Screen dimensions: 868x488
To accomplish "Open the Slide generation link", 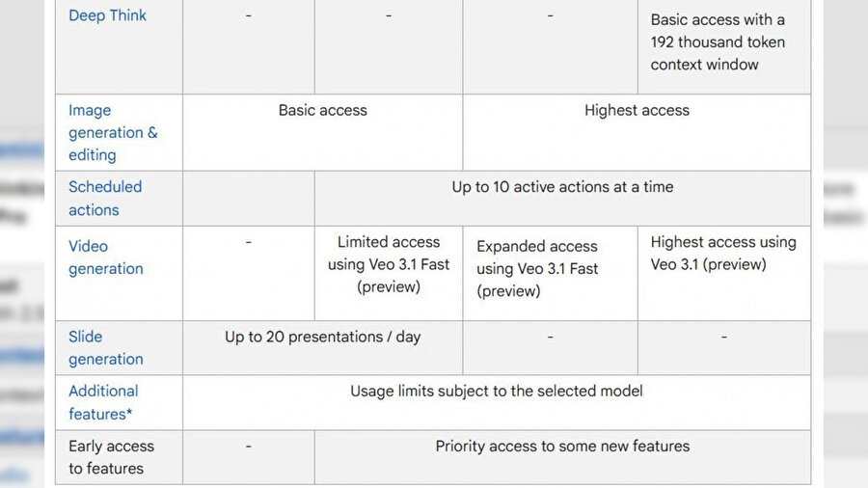I will [105, 347].
